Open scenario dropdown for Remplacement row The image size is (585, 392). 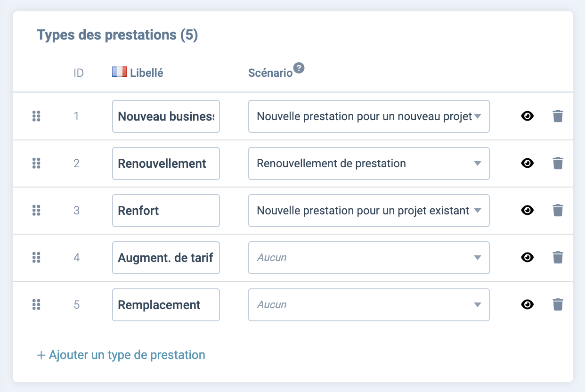369,305
